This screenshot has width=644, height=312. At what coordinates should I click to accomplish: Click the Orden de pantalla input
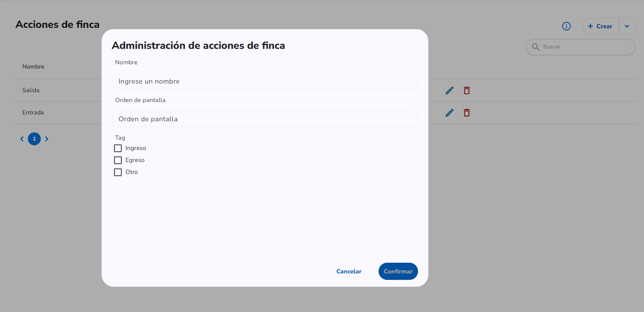(x=265, y=119)
